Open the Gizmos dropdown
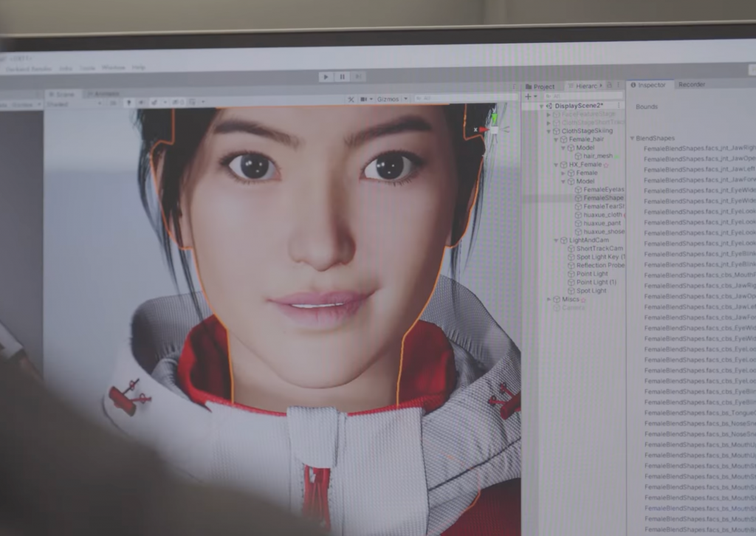756x536 pixels. click(x=391, y=99)
